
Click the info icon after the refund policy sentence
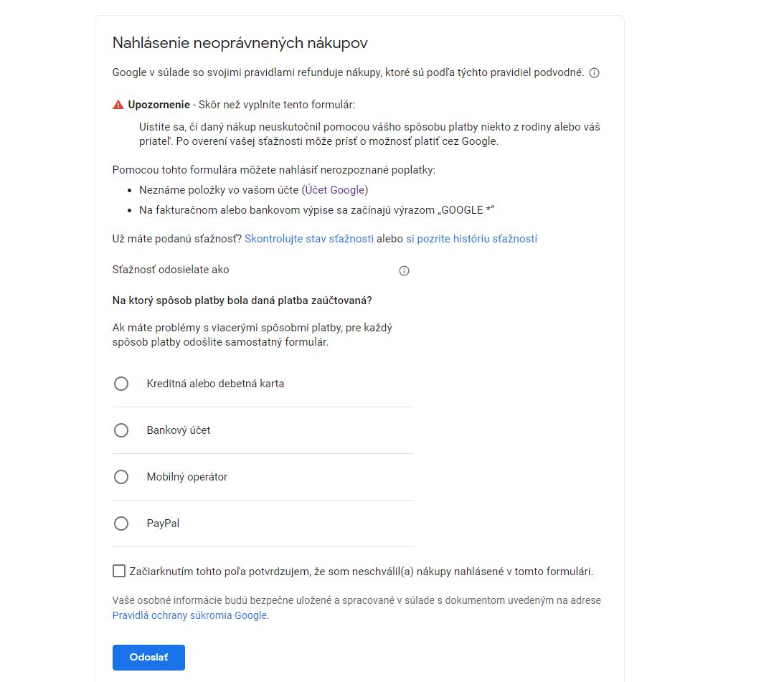click(594, 73)
